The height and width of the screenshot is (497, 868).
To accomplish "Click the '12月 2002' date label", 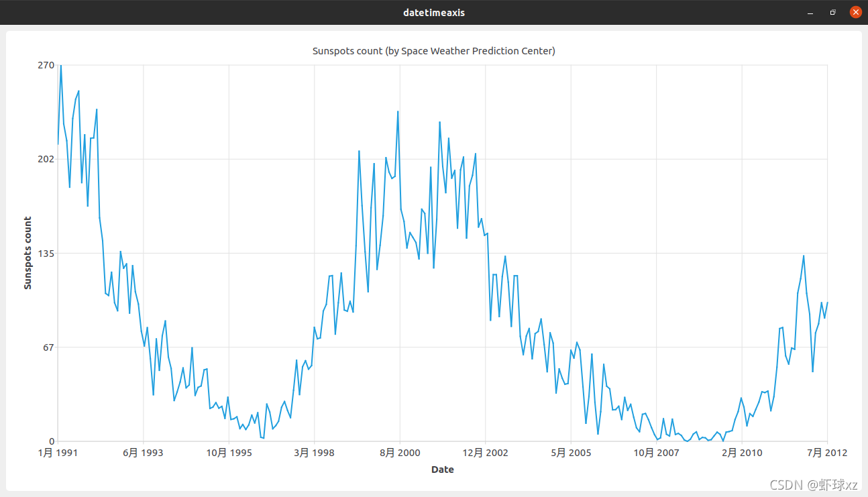I will tap(485, 453).
